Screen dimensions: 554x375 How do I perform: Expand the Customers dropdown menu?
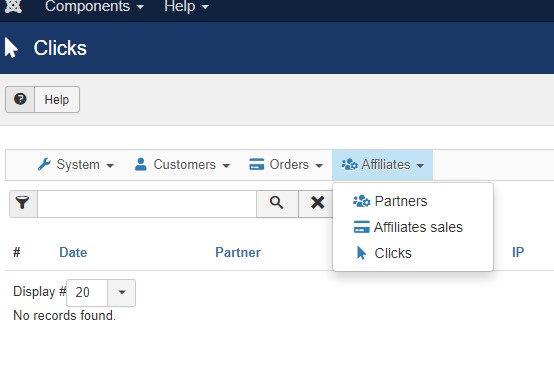182,165
